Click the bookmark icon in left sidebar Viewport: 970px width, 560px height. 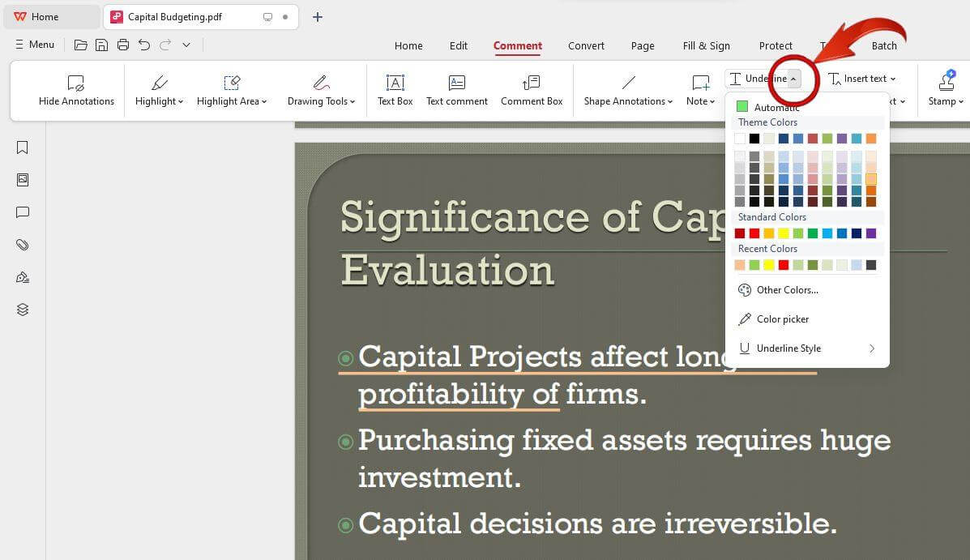click(x=23, y=147)
